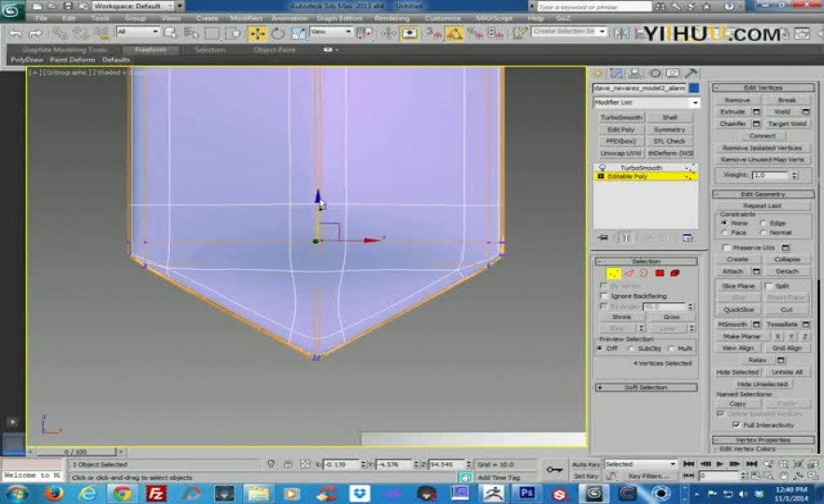824x504 pixels.
Task: Click Target Weld button
Action: click(x=787, y=124)
